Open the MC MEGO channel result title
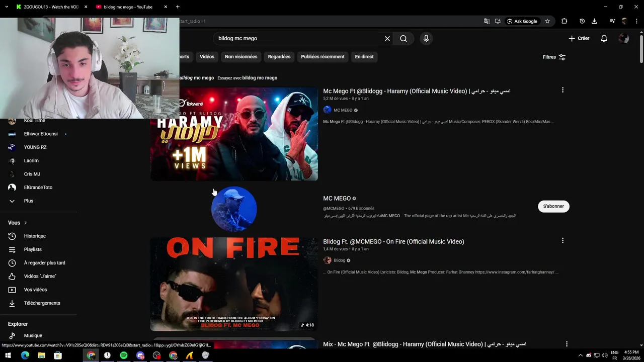This screenshot has height=362, width=644. (337, 199)
